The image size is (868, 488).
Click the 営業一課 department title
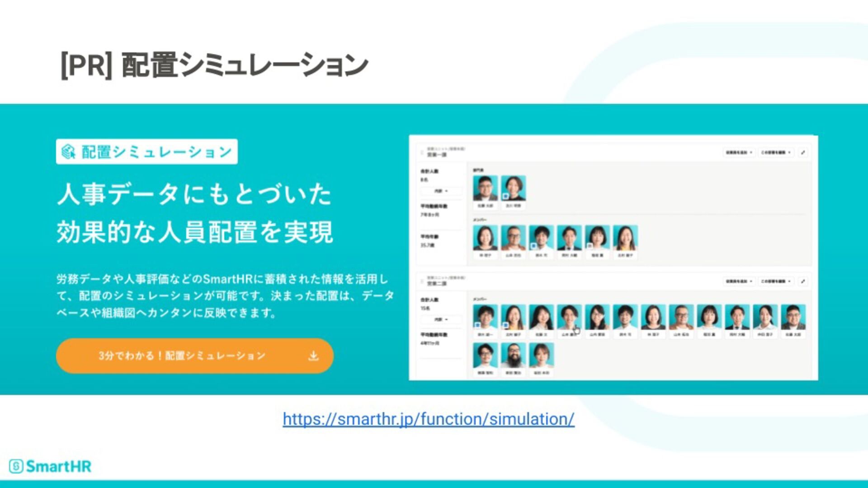[x=437, y=155]
